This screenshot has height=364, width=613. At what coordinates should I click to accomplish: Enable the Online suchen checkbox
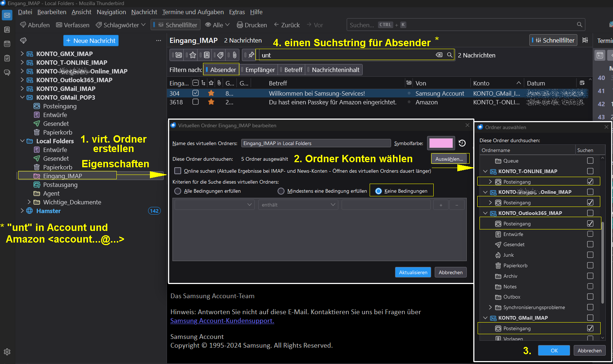(178, 171)
